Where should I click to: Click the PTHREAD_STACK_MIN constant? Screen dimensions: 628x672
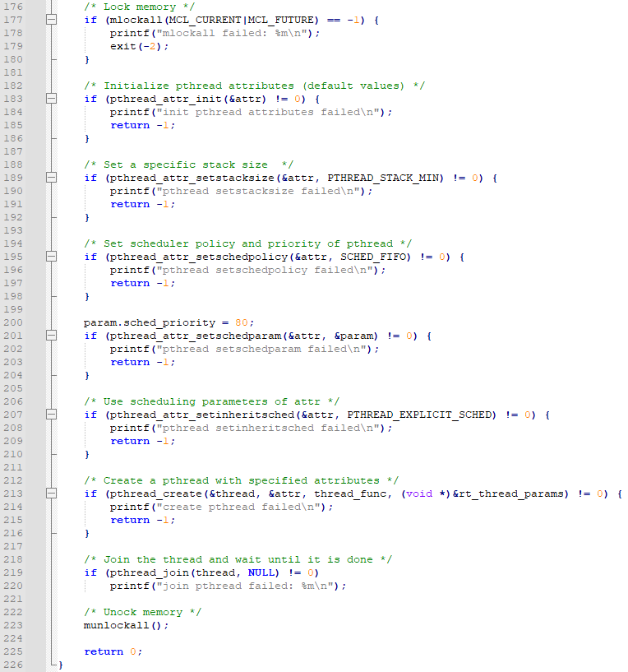click(386, 178)
